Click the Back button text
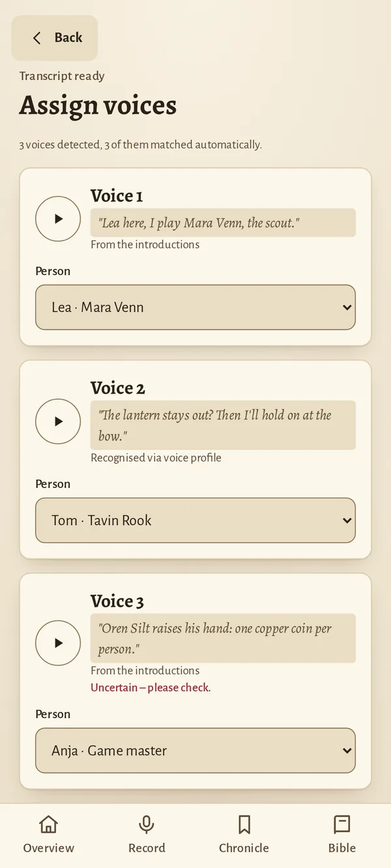Screen dimensions: 391x868 [x=68, y=38]
